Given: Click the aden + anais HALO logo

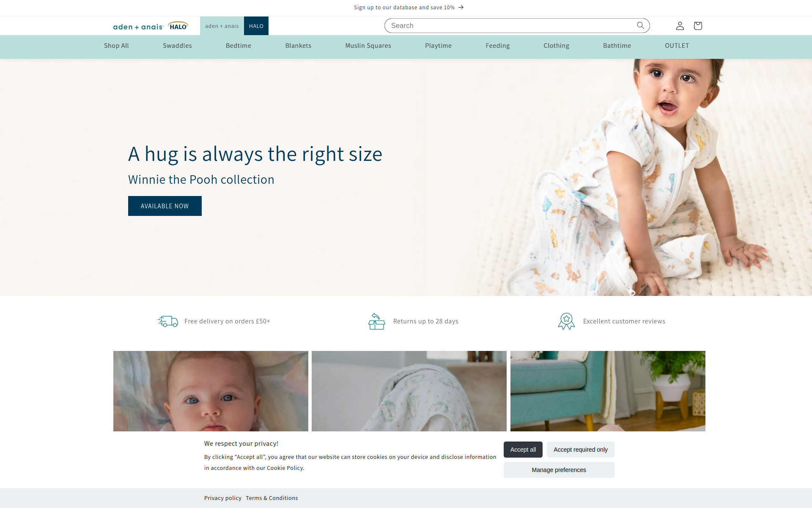Looking at the screenshot, I should pyautogui.click(x=151, y=26).
